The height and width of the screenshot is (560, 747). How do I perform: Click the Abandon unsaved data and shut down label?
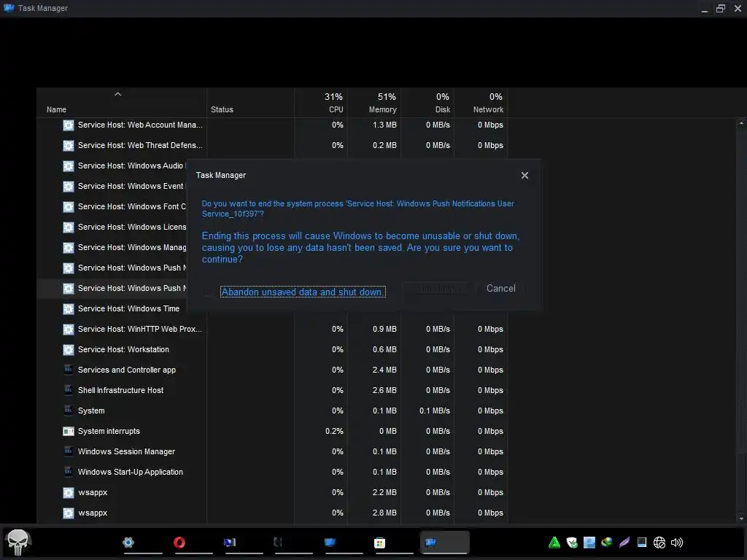[303, 292]
